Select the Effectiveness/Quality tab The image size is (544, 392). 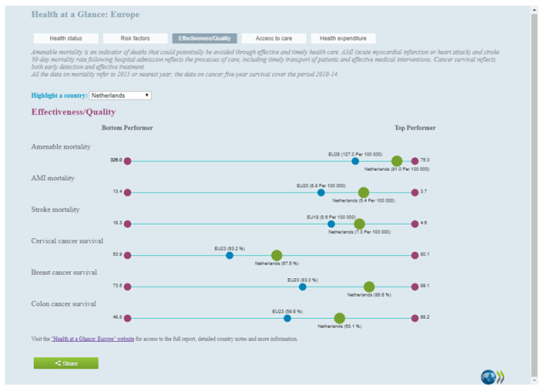(204, 38)
